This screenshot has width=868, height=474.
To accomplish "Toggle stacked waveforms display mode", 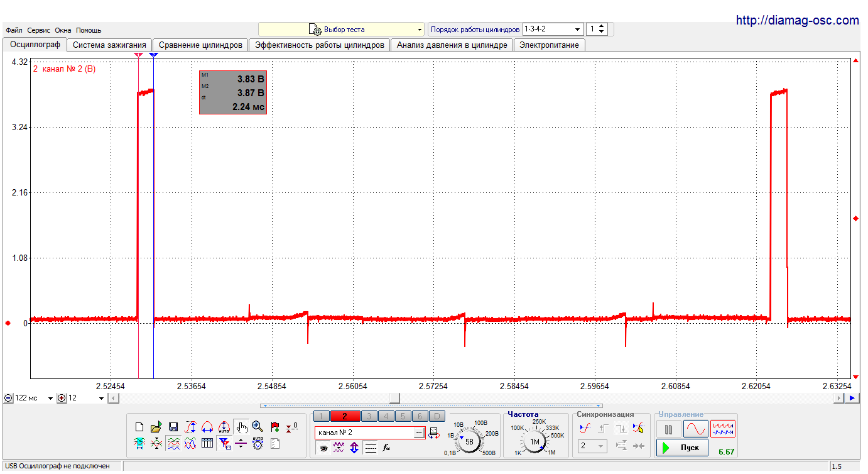I will click(x=173, y=443).
